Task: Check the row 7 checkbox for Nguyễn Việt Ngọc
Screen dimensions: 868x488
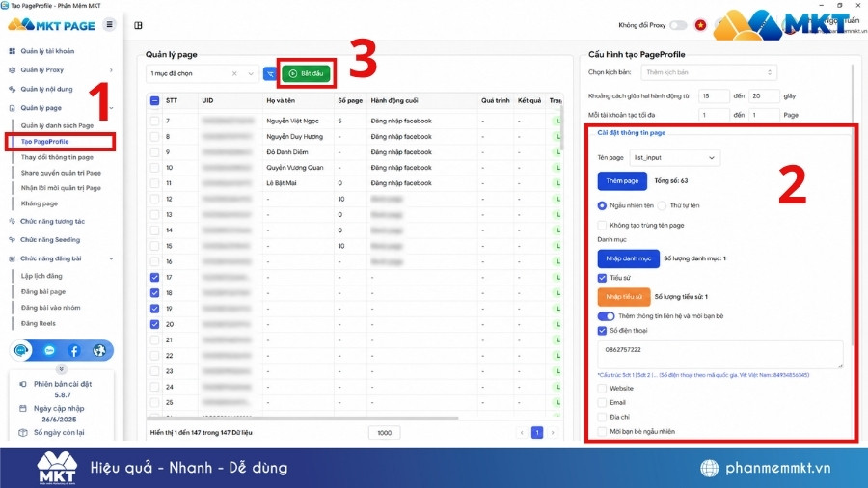Action: (x=155, y=121)
